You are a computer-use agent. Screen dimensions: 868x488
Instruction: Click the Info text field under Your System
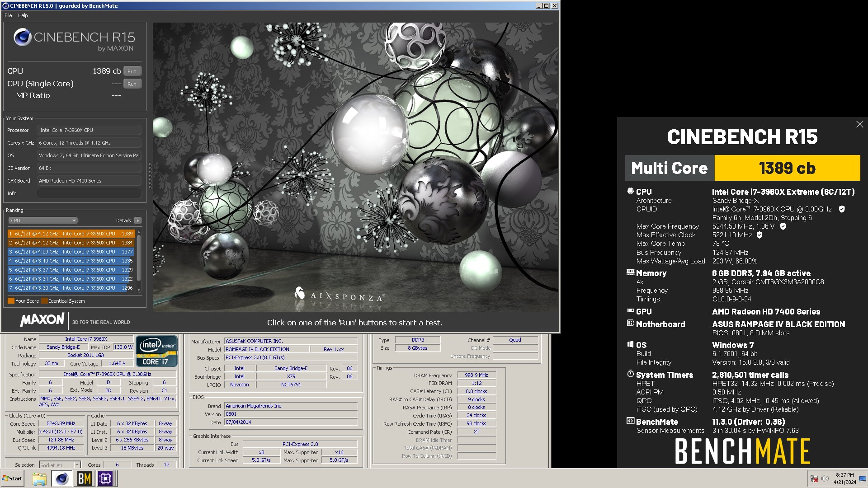tap(90, 193)
